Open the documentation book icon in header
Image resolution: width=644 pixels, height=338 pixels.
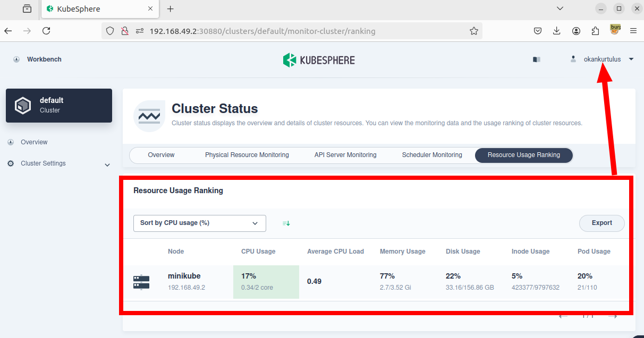tap(536, 59)
